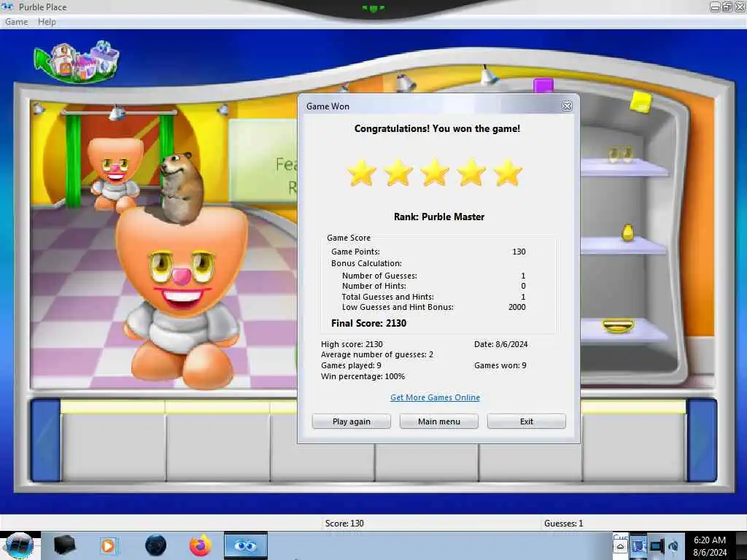Click the Win percentage: 100% text
747x560 pixels.
pos(363,376)
